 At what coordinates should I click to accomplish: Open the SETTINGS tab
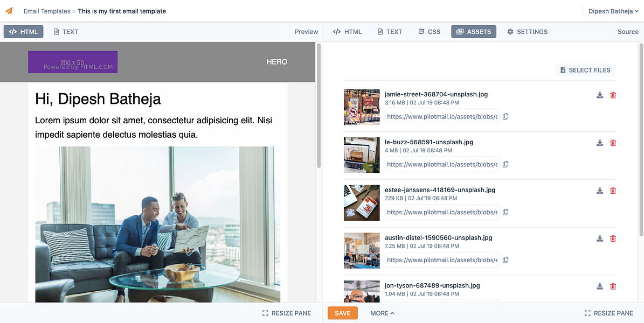point(528,32)
